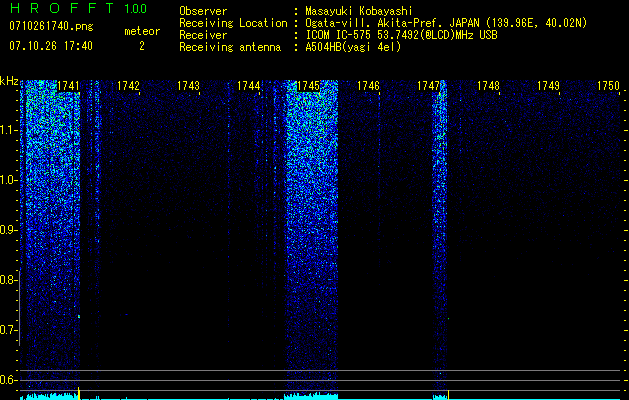Click the Receiving antenna label
629x400 pixels.
[230, 47]
